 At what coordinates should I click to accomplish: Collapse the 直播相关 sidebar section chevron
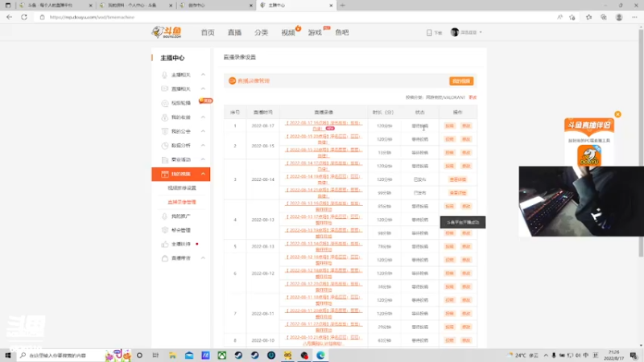pyautogui.click(x=203, y=88)
